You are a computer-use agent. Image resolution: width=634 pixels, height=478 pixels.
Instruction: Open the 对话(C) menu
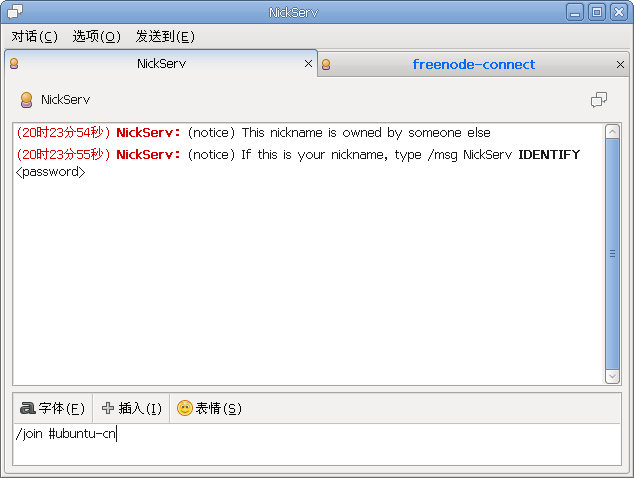point(34,37)
